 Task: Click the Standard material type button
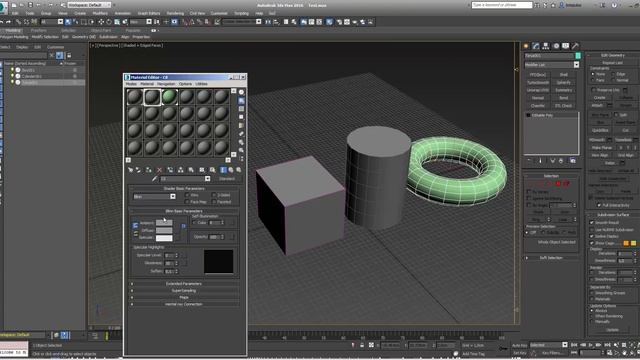pyautogui.click(x=227, y=179)
